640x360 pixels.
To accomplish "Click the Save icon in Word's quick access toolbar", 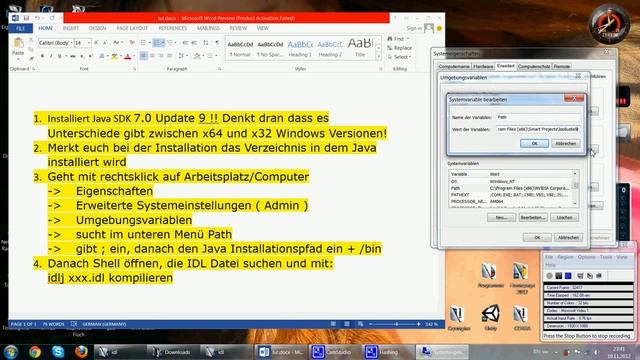I will coord(26,18).
